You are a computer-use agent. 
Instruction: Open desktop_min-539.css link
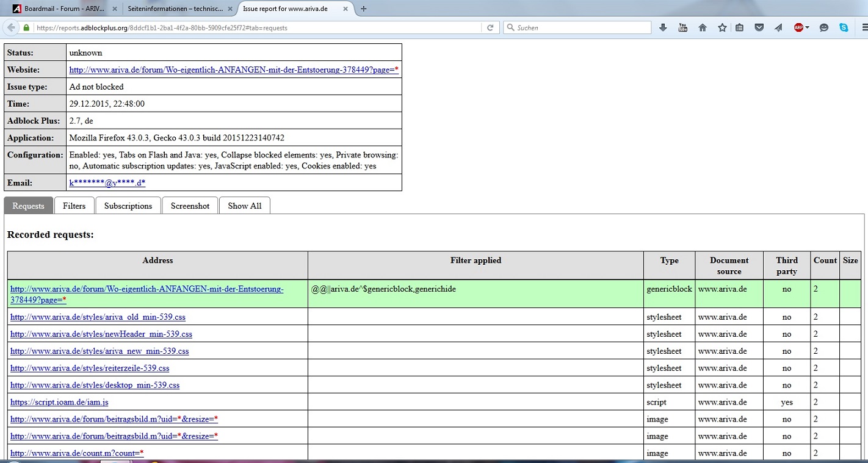coord(95,386)
